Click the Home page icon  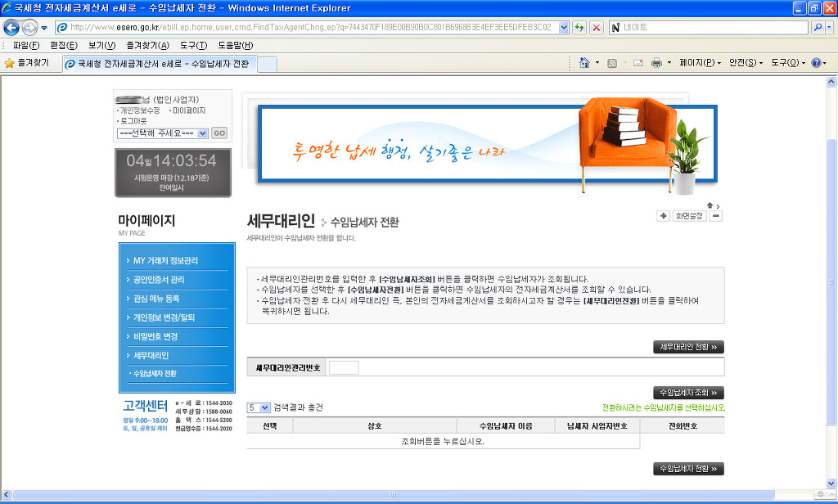[584, 63]
